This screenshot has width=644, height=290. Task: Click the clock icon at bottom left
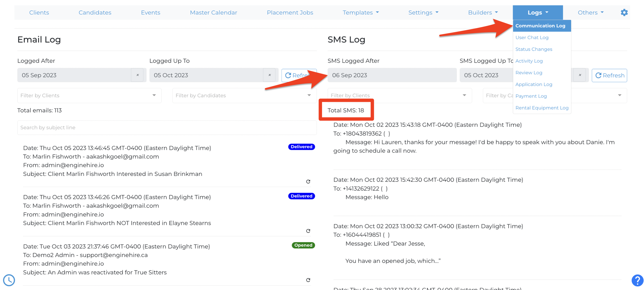point(9,280)
